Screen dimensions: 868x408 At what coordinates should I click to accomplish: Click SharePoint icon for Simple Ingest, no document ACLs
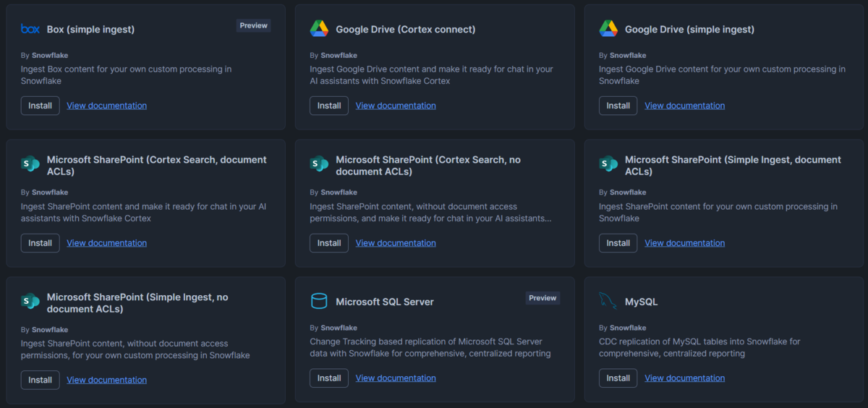point(30,302)
